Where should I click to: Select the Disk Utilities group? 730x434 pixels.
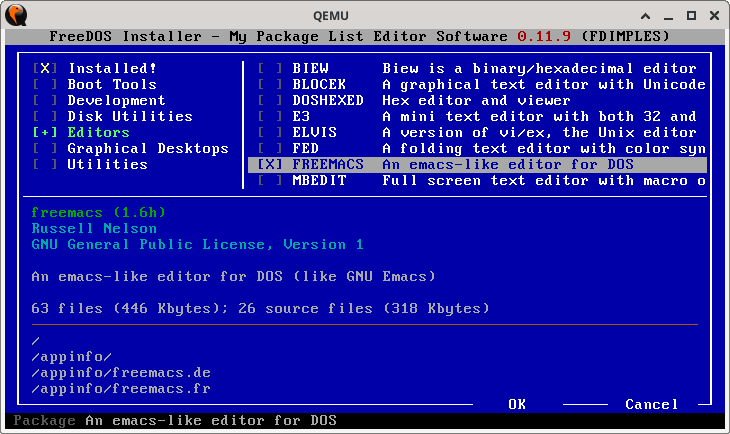(130, 116)
